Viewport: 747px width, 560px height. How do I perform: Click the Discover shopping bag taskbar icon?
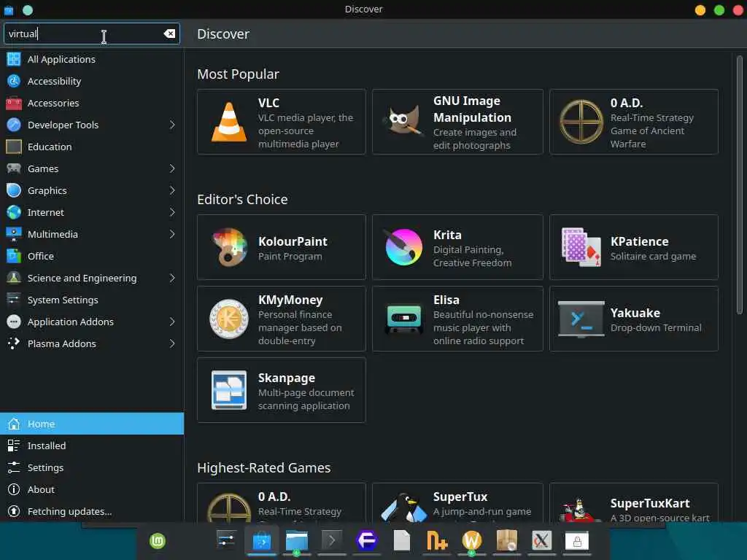(x=262, y=541)
